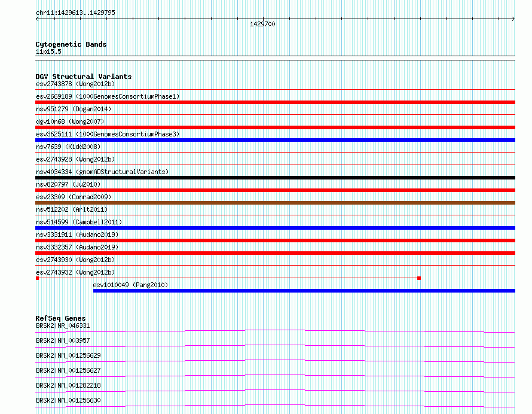Open the nsv951279 (Dogan2014) variant
The width and height of the screenshot is (532, 414).
(x=74, y=109)
